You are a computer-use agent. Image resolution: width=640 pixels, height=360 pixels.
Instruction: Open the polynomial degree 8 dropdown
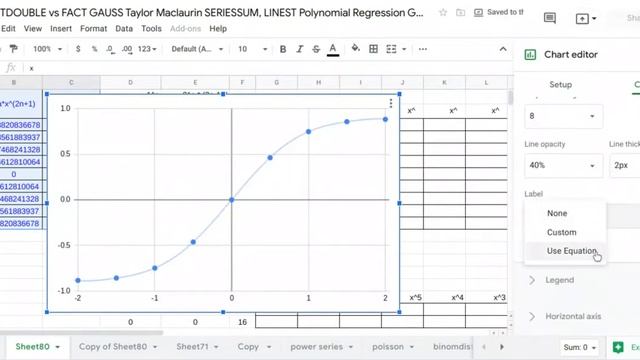(563, 116)
